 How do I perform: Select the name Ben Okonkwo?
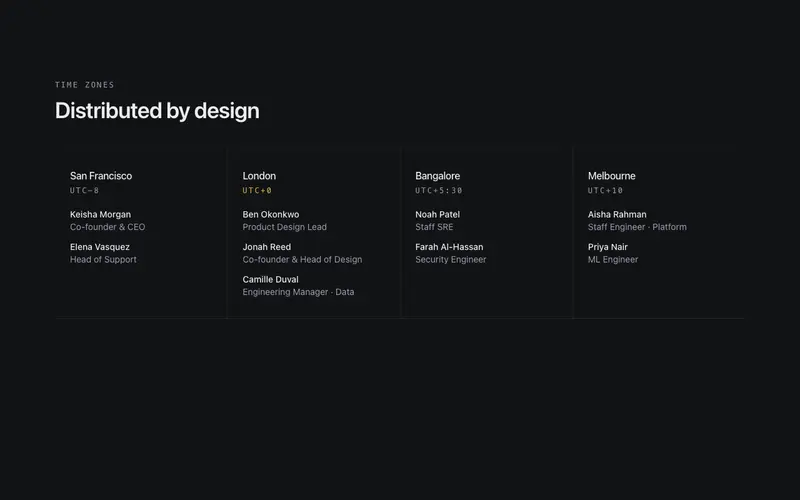[271, 215]
